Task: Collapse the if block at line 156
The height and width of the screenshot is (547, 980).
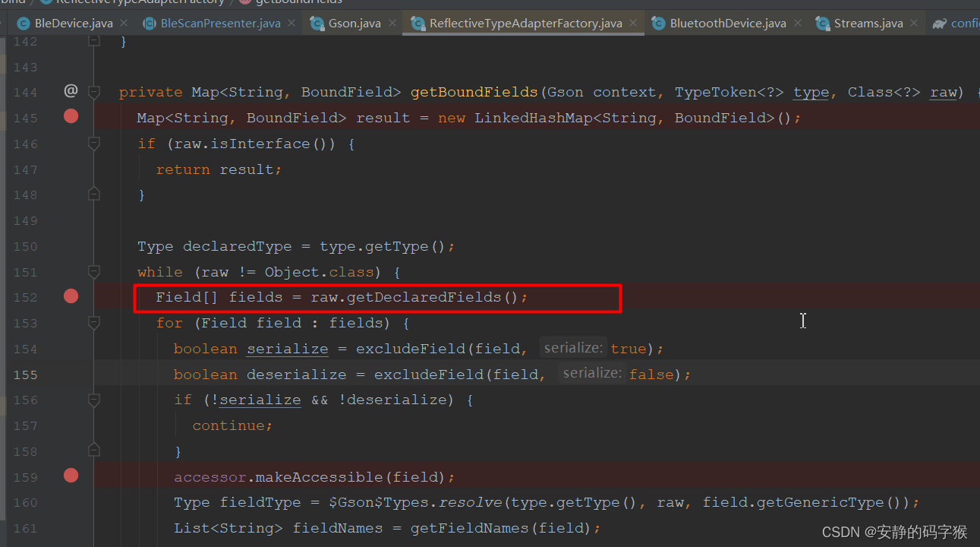Action: click(x=94, y=399)
